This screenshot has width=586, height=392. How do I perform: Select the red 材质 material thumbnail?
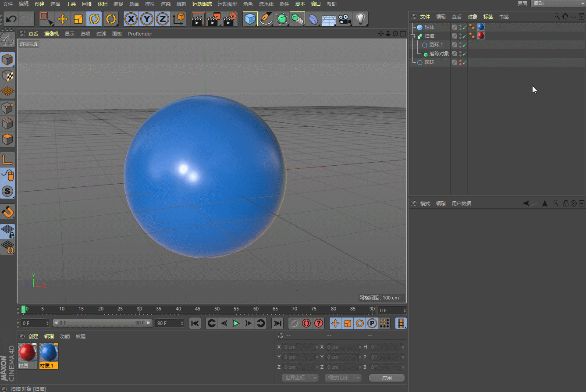[27, 353]
